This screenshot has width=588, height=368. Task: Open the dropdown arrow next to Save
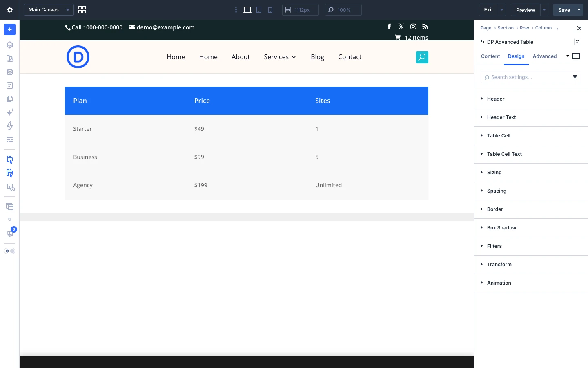click(x=579, y=10)
